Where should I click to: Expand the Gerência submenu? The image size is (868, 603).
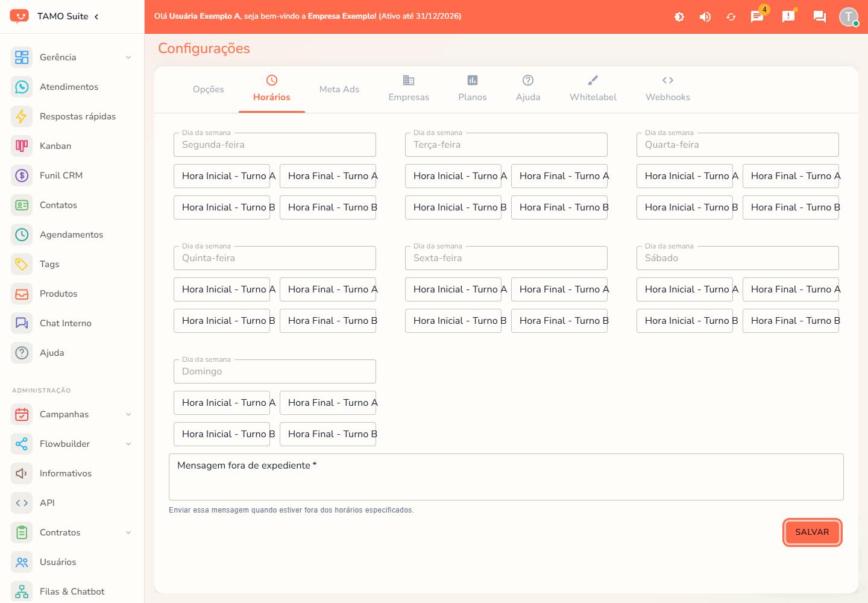[x=128, y=57]
